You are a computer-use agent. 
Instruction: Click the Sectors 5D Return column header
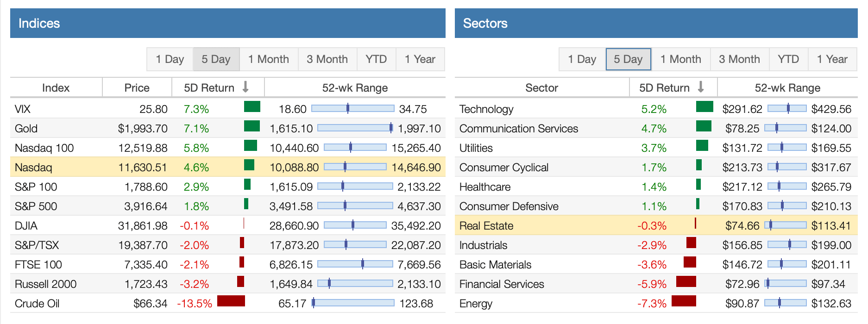673,87
